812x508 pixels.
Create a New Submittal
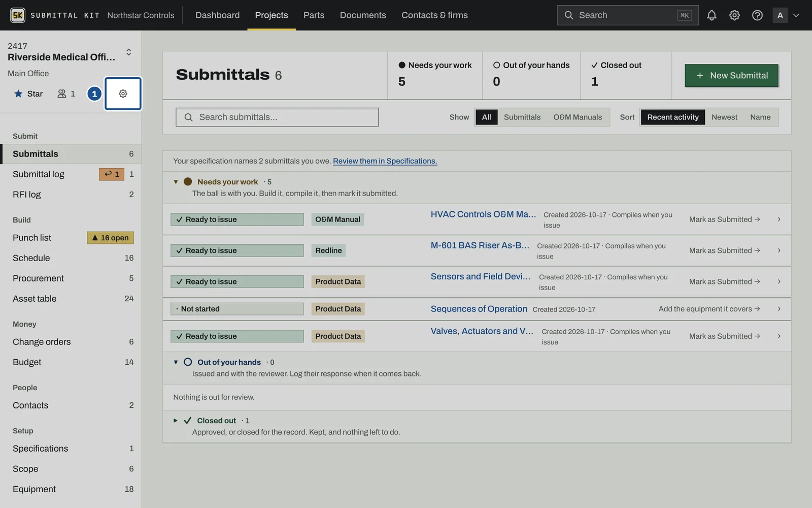(731, 76)
